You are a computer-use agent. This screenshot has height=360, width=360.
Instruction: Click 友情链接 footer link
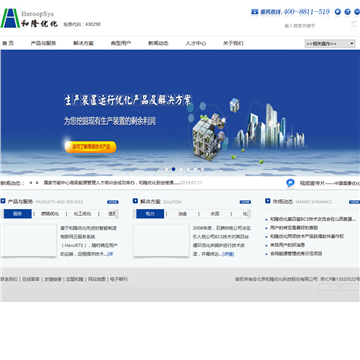pyautogui.click(x=53, y=279)
